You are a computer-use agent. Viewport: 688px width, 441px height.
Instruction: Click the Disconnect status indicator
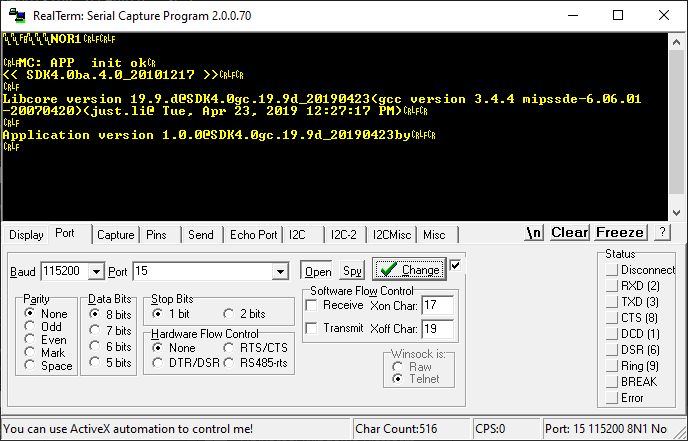pyautogui.click(x=612, y=270)
